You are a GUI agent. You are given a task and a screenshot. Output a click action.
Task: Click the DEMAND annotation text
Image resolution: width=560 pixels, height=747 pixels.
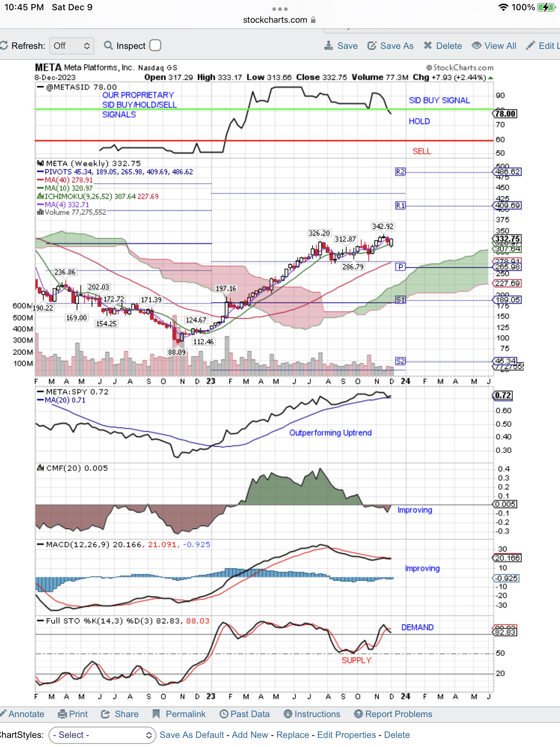(417, 627)
